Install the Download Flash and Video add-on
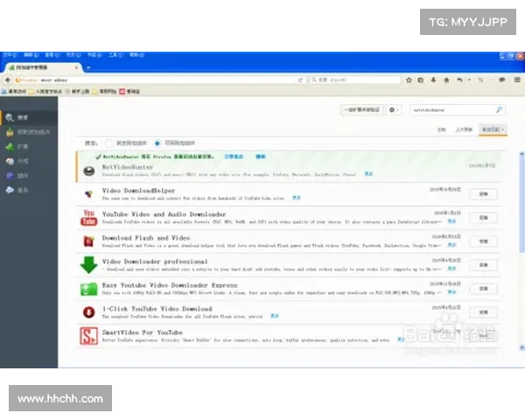Viewport: 525px width, 420px height. [484, 241]
